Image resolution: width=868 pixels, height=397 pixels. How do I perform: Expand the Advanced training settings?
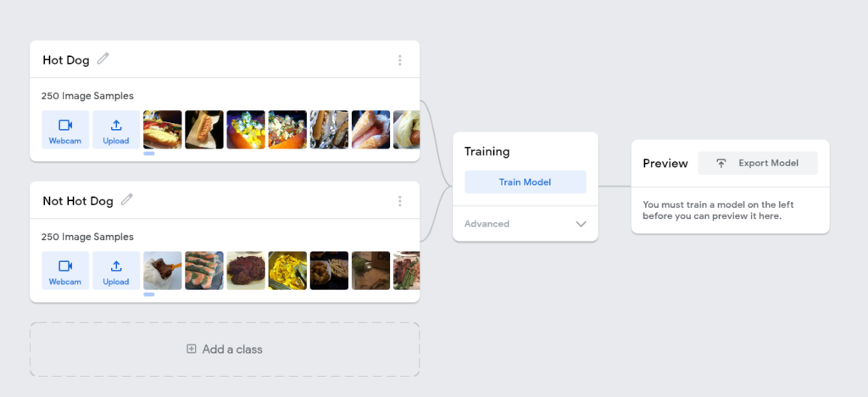coord(487,224)
